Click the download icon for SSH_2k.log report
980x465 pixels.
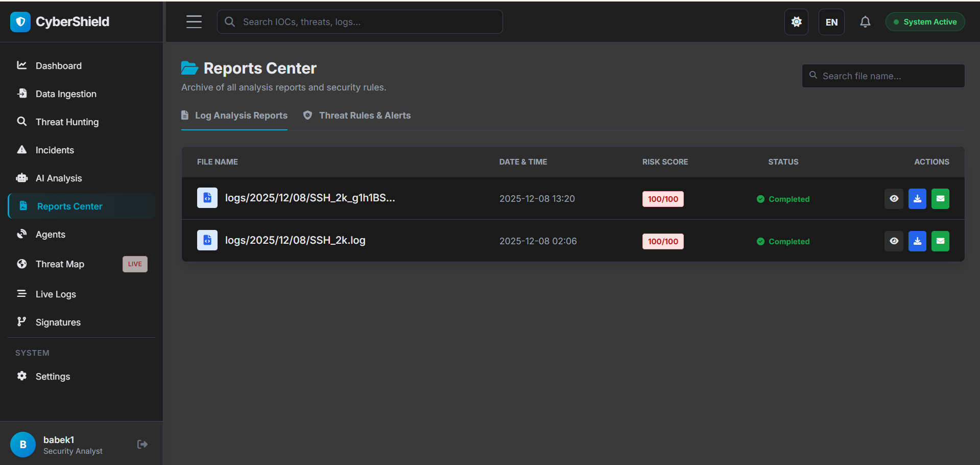917,241
